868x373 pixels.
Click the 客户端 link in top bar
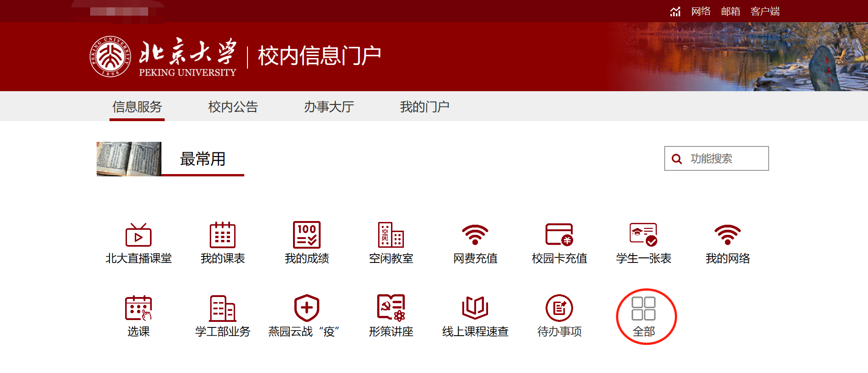[765, 11]
